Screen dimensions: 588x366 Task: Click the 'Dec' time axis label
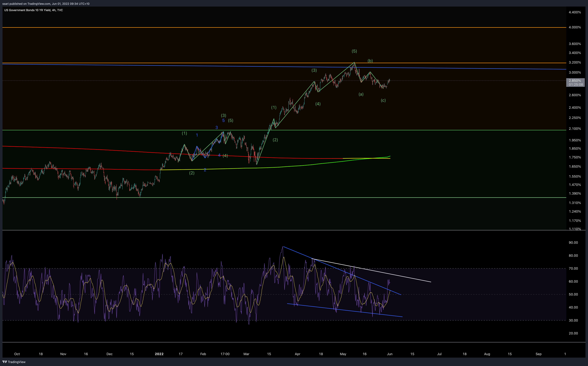click(109, 354)
